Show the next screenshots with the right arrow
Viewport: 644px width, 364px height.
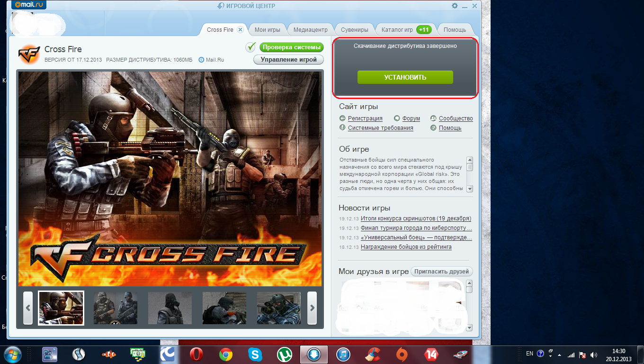(312, 308)
